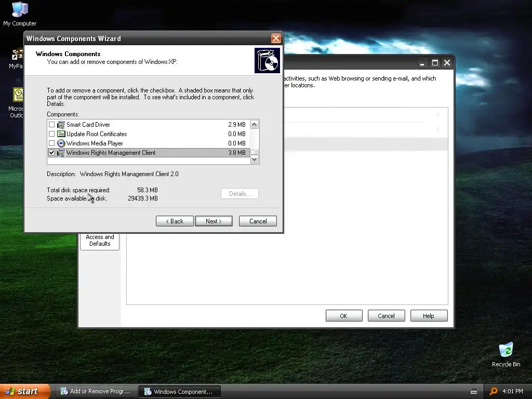The image size is (532, 399).
Task: Maximize the Add or Remove Programs window
Action: click(435, 63)
